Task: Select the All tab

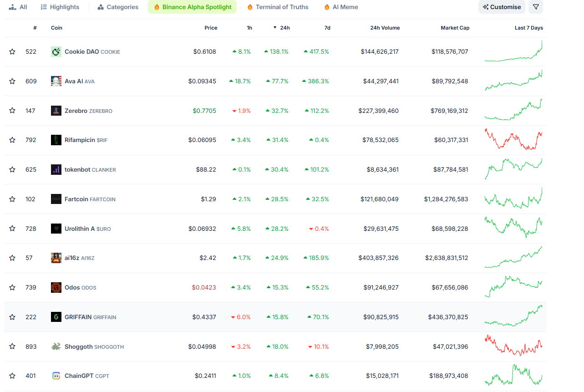Action: [18, 7]
